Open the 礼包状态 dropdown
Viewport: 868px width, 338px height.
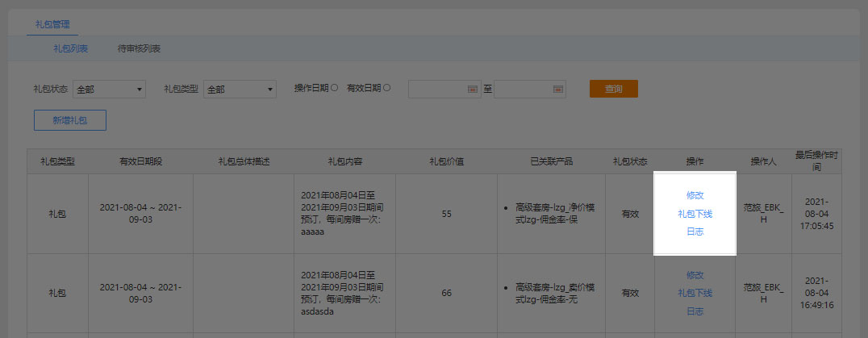tap(109, 89)
